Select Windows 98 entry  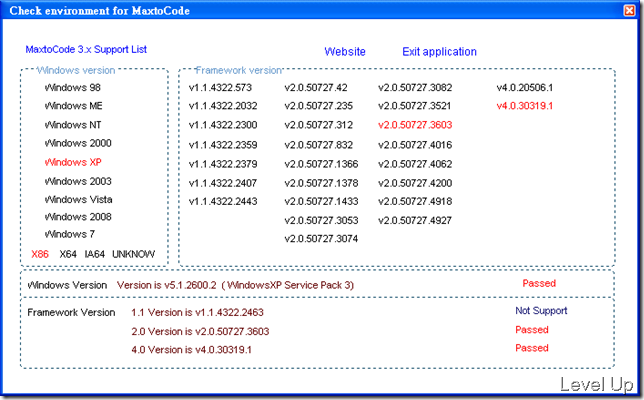(x=73, y=87)
